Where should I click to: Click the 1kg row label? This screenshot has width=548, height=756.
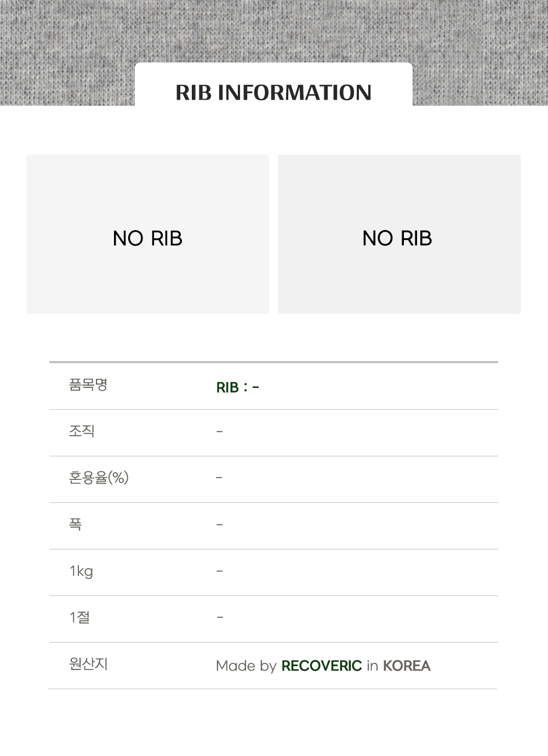81,571
